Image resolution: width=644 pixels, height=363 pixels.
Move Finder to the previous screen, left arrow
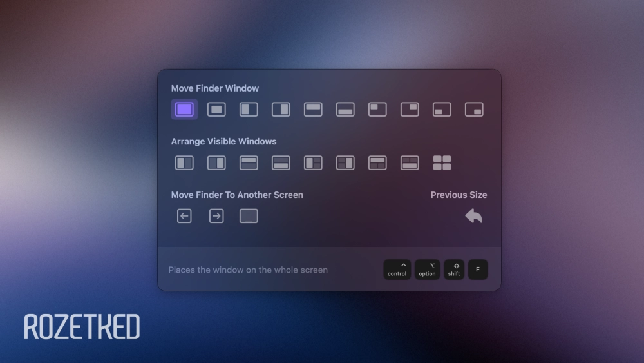point(184,216)
